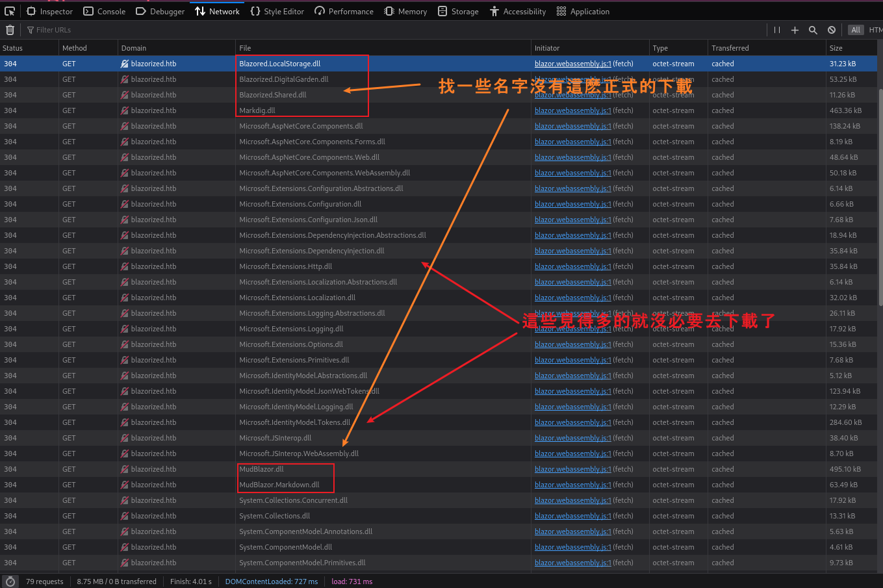Click insecure icon in Markdig.dll row
The height and width of the screenshot is (588, 883).
[125, 110]
